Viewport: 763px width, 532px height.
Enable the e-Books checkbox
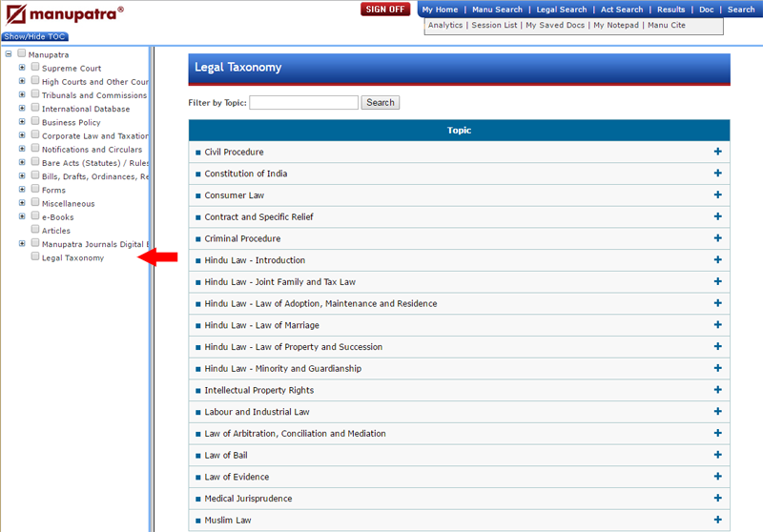35,215
